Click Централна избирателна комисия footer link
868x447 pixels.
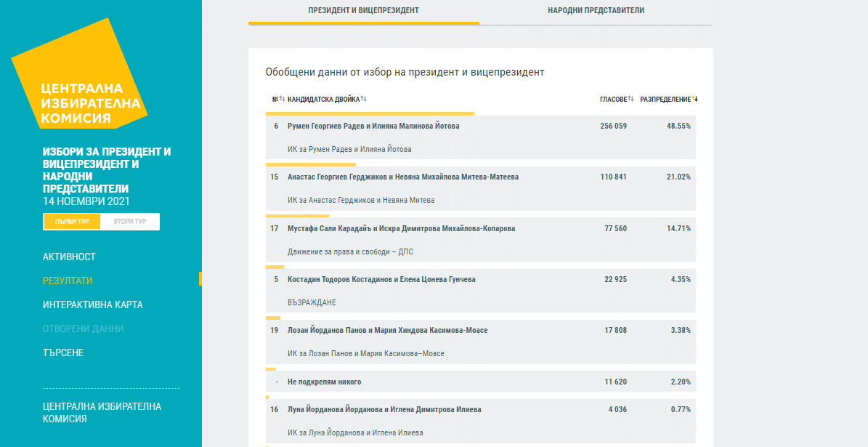102,412
